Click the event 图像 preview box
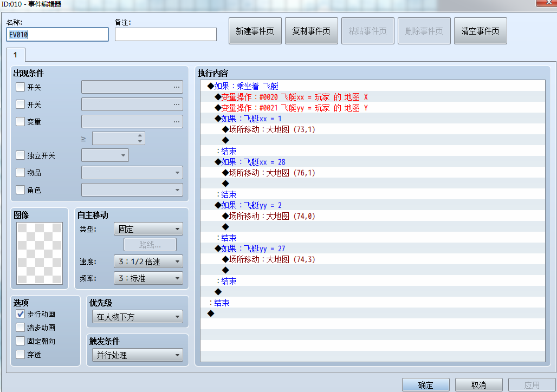This screenshot has width=557, height=392. pos(40,253)
